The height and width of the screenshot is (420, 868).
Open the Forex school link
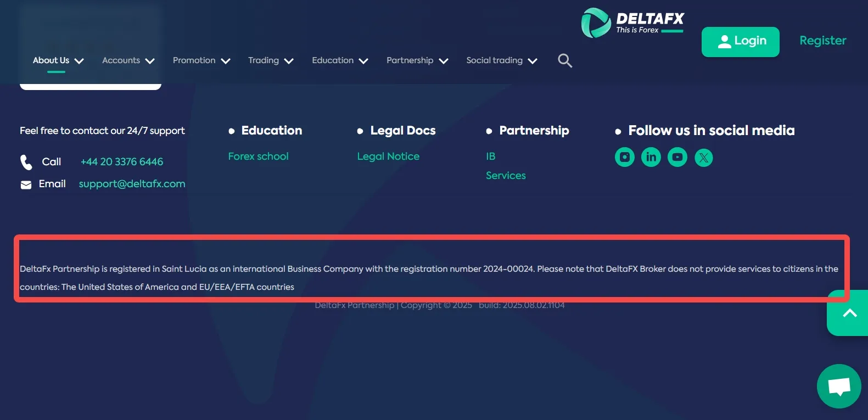[x=258, y=156]
